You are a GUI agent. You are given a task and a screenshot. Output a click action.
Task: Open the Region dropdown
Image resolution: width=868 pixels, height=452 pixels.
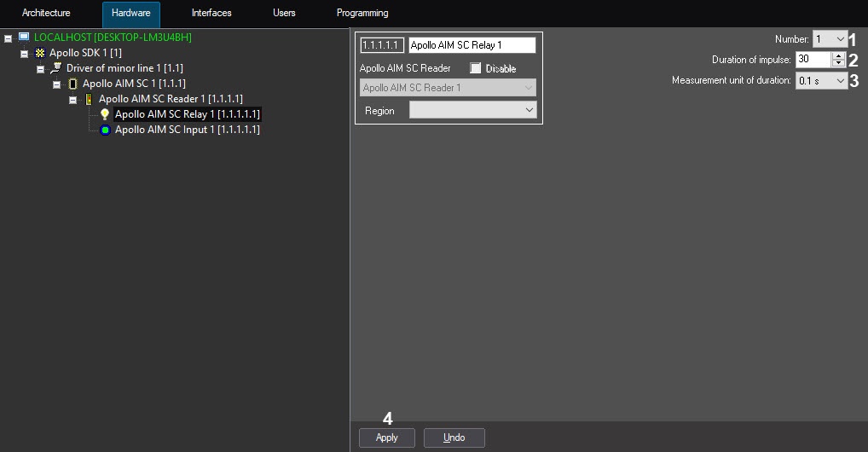click(x=472, y=110)
